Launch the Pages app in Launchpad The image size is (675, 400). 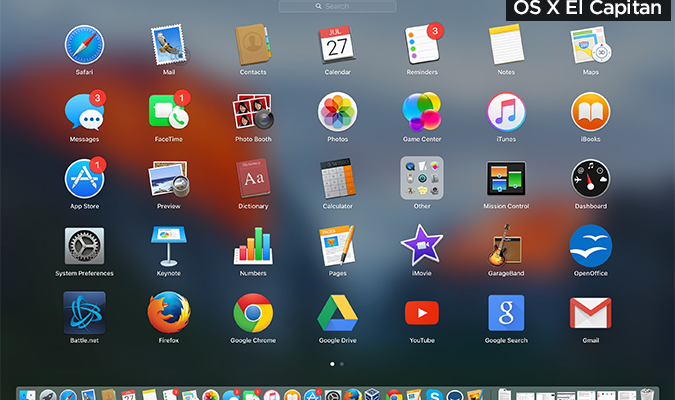tap(338, 246)
